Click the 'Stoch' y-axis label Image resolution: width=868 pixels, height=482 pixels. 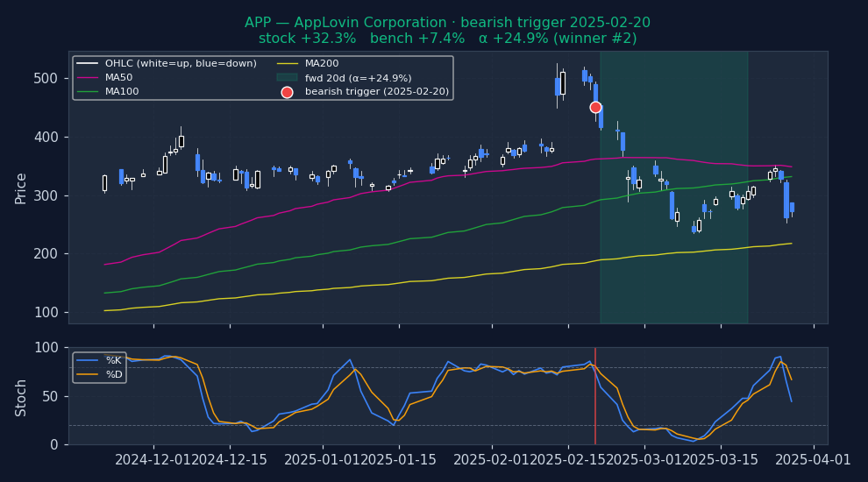[x=21, y=396]
